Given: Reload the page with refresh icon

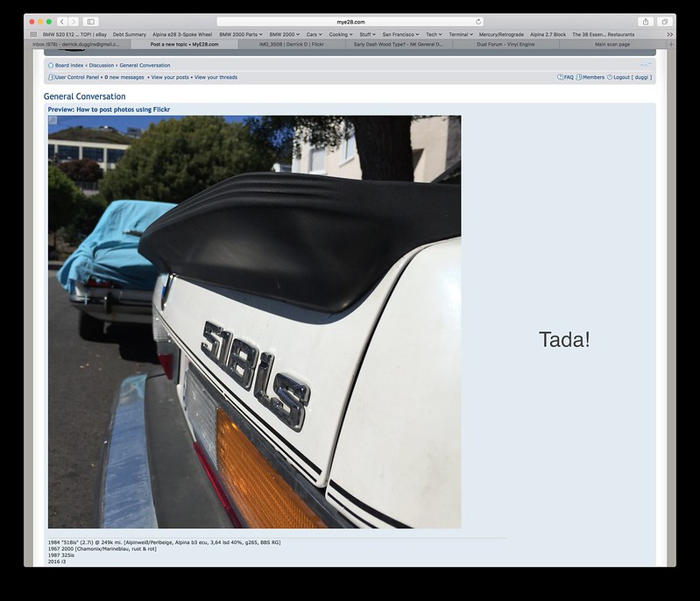Looking at the screenshot, I should pyautogui.click(x=478, y=21).
